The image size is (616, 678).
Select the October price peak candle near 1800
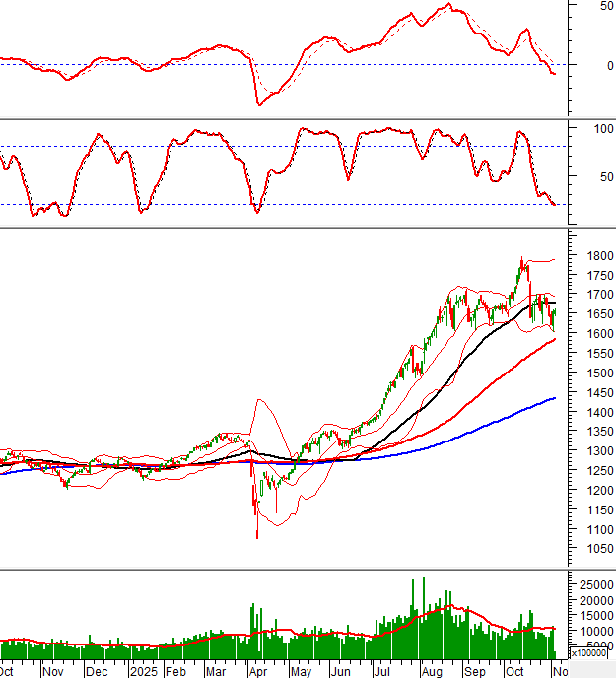[521, 264]
